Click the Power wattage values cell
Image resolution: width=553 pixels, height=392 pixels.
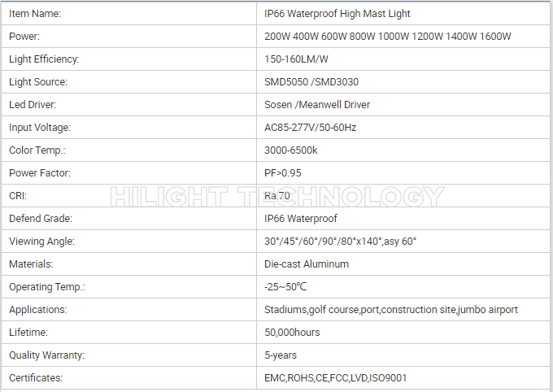pyautogui.click(x=403, y=37)
